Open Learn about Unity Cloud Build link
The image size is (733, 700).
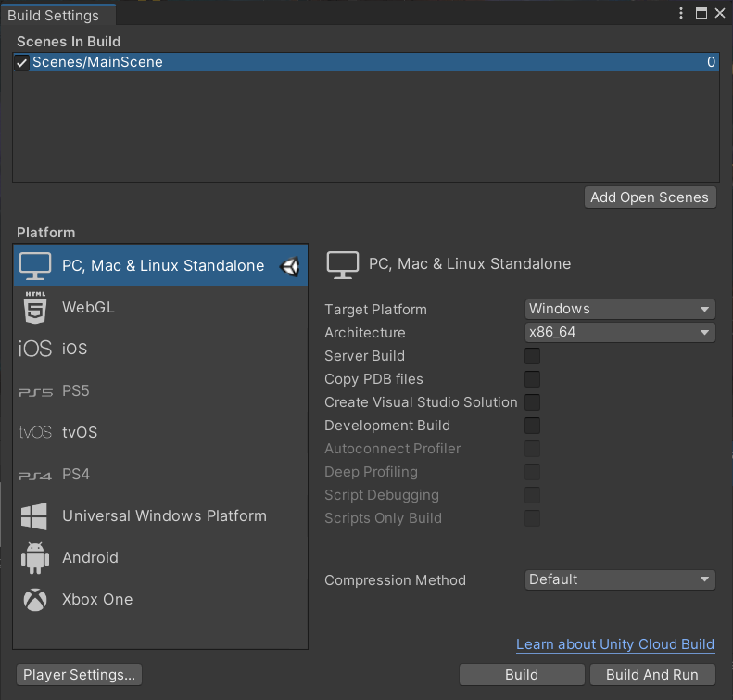(x=615, y=644)
